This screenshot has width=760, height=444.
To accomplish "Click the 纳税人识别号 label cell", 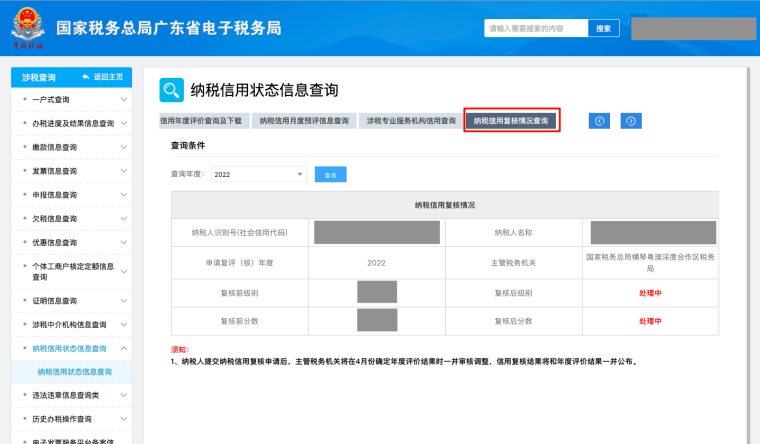I will point(239,233).
